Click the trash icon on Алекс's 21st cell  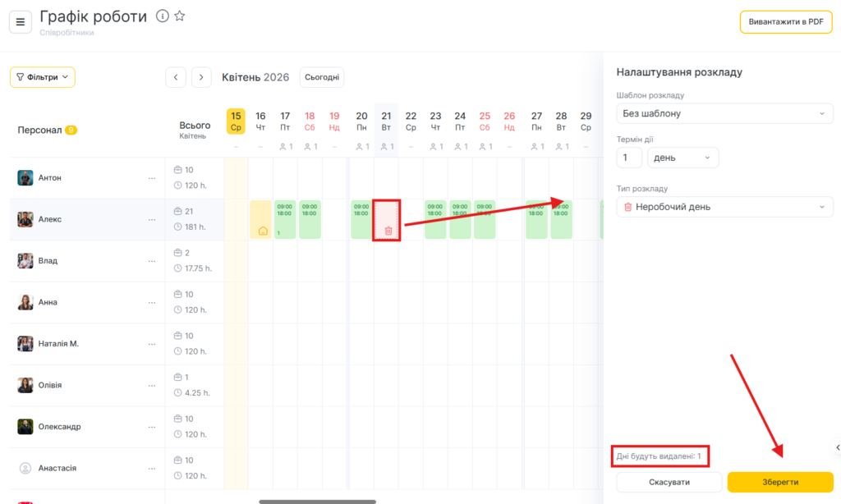point(388,231)
